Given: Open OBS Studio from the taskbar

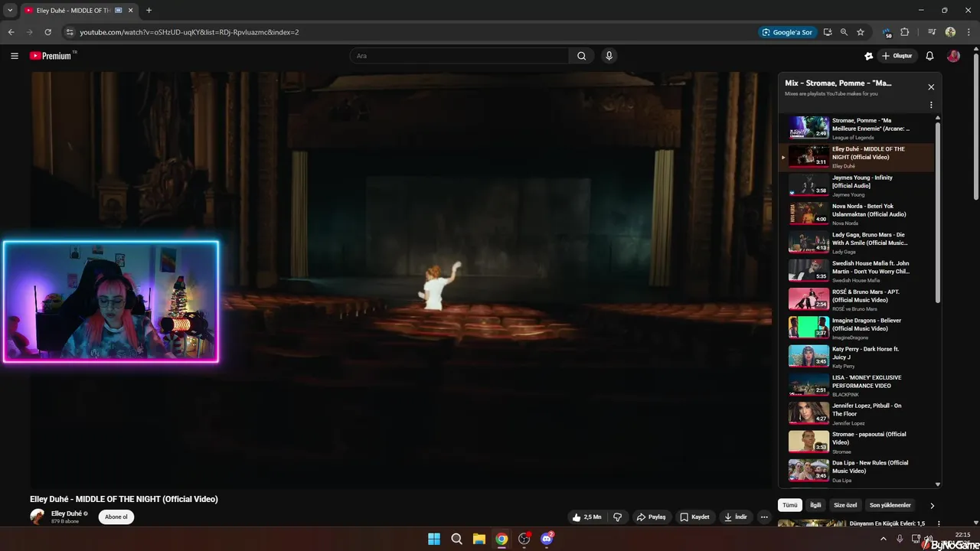Looking at the screenshot, I should [x=524, y=539].
